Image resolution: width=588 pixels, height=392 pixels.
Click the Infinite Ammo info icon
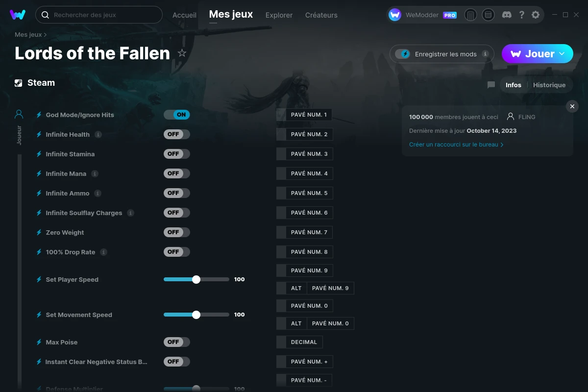pos(98,193)
